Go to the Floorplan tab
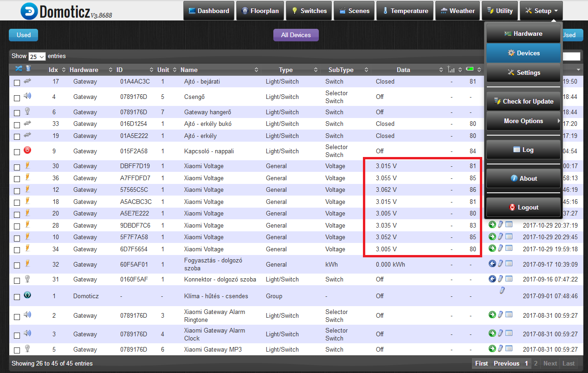Screen dimensions: 588x373 point(260,11)
